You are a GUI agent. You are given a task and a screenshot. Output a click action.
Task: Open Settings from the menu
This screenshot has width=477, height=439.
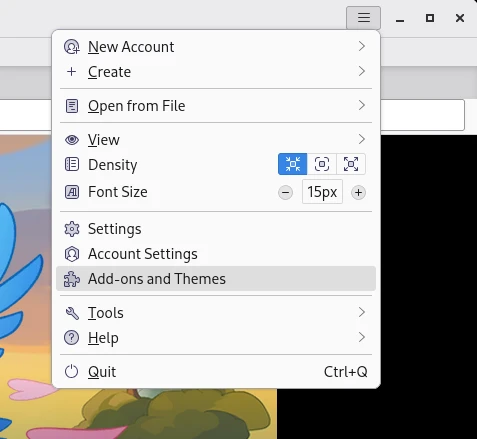216,229
